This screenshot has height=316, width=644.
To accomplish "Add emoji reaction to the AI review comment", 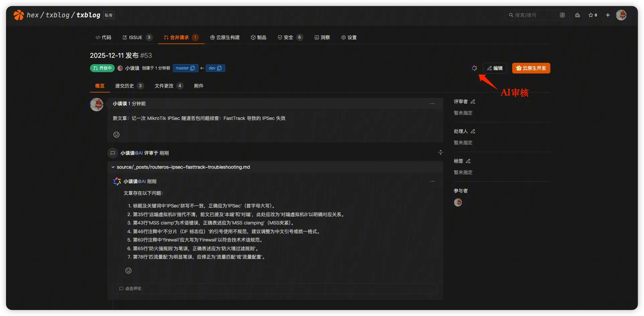I will point(128,271).
